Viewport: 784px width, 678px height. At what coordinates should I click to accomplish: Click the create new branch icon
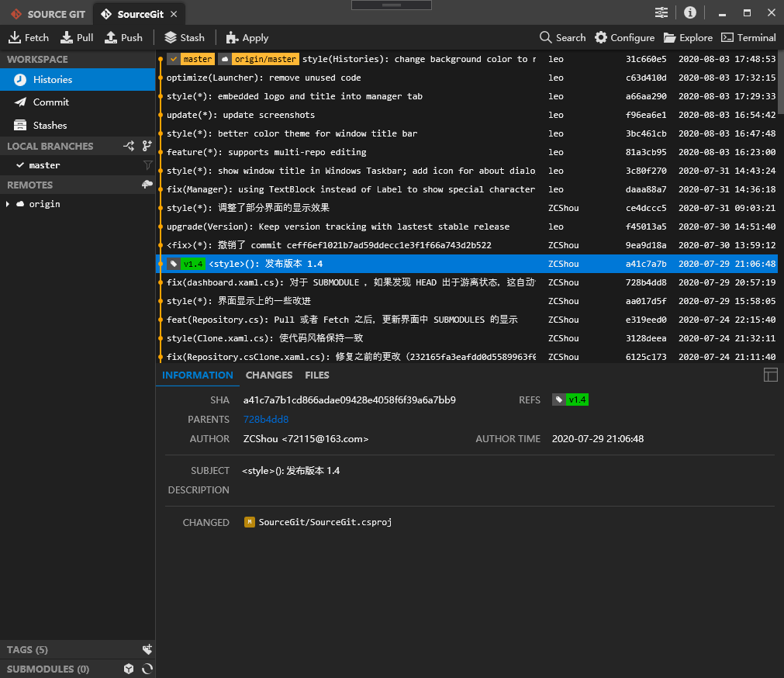point(147,146)
